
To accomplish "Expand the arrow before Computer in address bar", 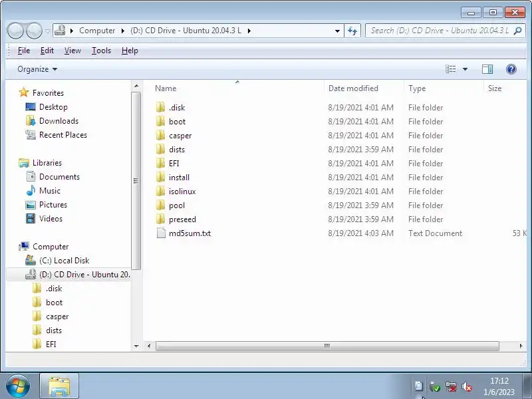I will [x=72, y=31].
